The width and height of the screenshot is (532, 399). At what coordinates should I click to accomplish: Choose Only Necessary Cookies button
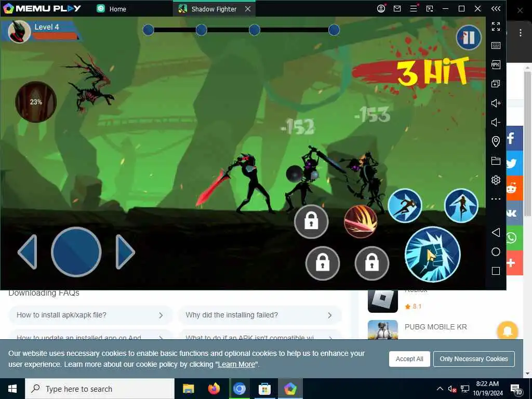[x=474, y=359]
